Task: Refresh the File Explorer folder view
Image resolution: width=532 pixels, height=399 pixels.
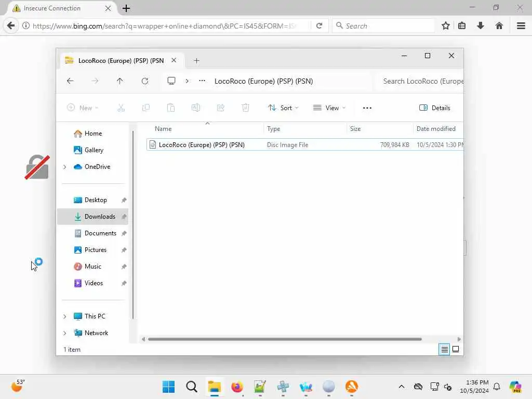Action: click(x=145, y=81)
